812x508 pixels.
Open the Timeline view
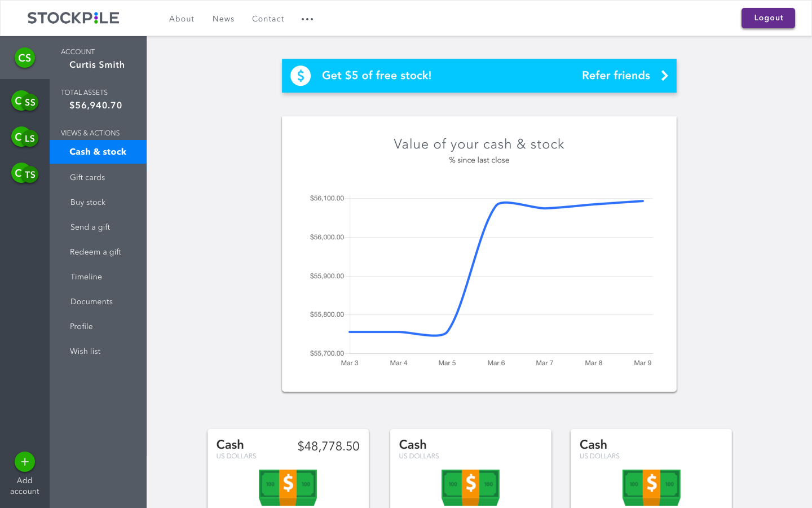[86, 277]
